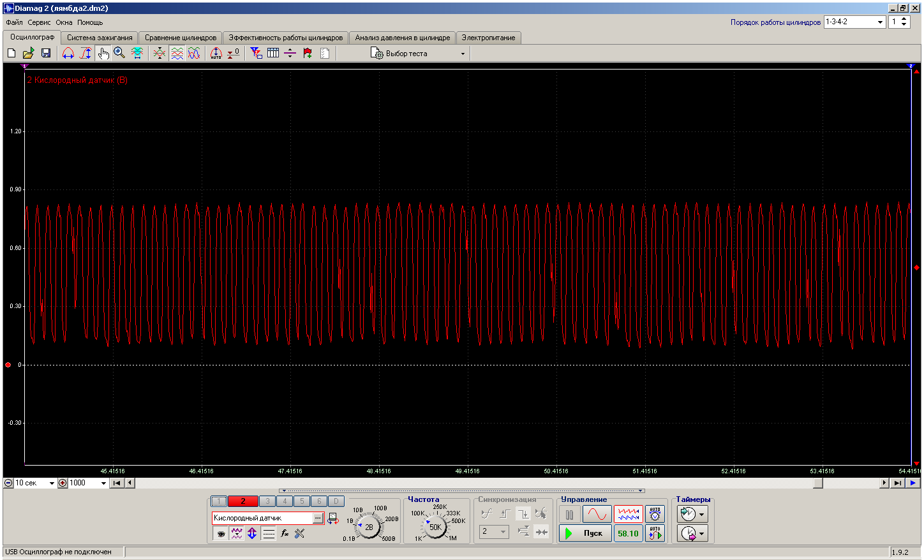Click the purple divide-line icon
Viewport: 924px width, 560px height.
coord(290,54)
